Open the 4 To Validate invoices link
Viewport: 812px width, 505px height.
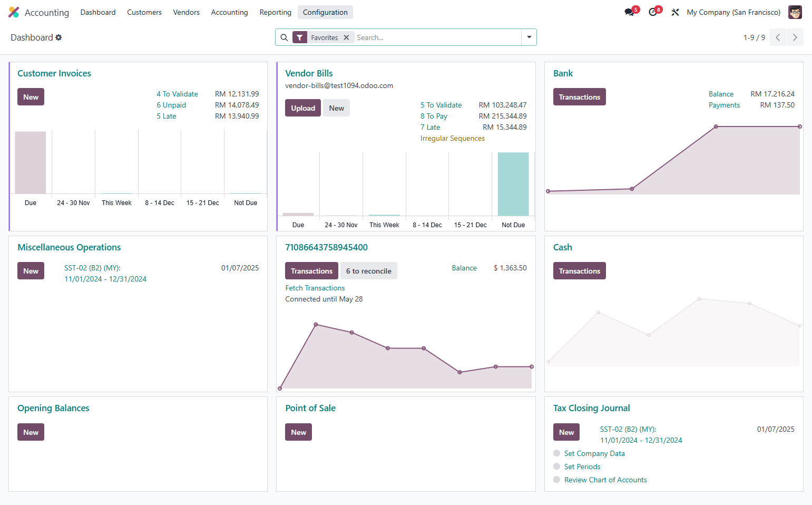click(177, 94)
